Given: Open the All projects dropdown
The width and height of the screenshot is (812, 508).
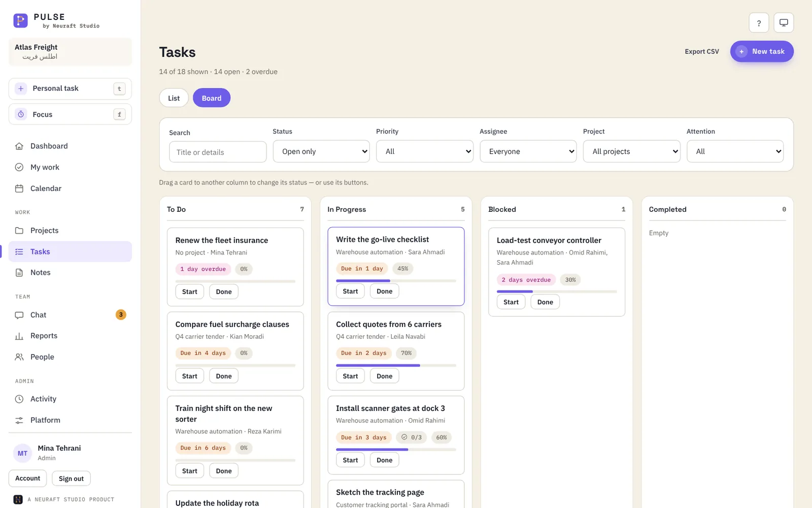Looking at the screenshot, I should pos(632,151).
